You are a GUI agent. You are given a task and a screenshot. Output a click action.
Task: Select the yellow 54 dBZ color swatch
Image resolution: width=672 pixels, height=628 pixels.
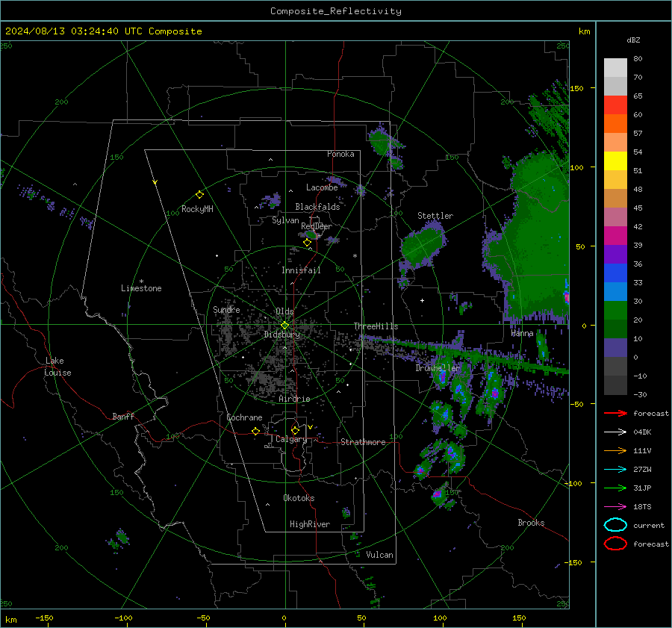coord(615,161)
